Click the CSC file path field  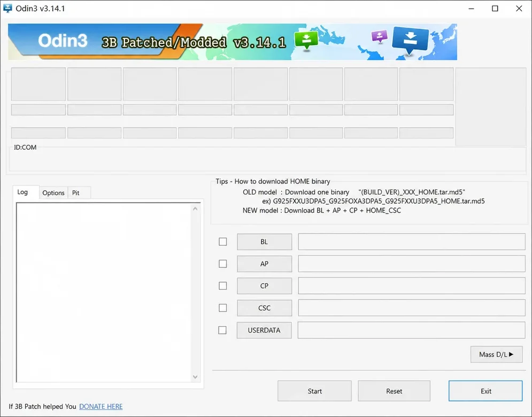coord(412,308)
